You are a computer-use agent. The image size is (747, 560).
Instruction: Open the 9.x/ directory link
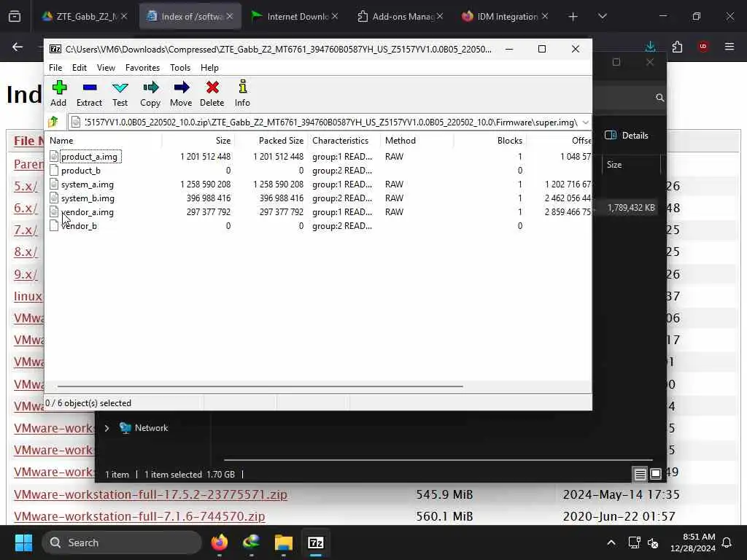[x=26, y=274]
